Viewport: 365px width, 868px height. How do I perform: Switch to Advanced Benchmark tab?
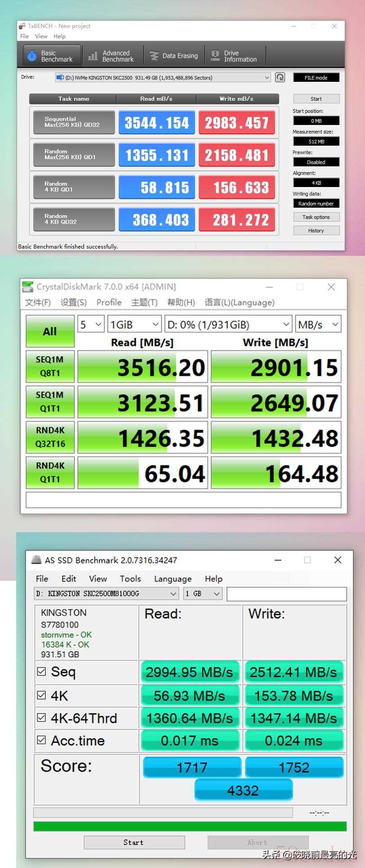[x=112, y=56]
